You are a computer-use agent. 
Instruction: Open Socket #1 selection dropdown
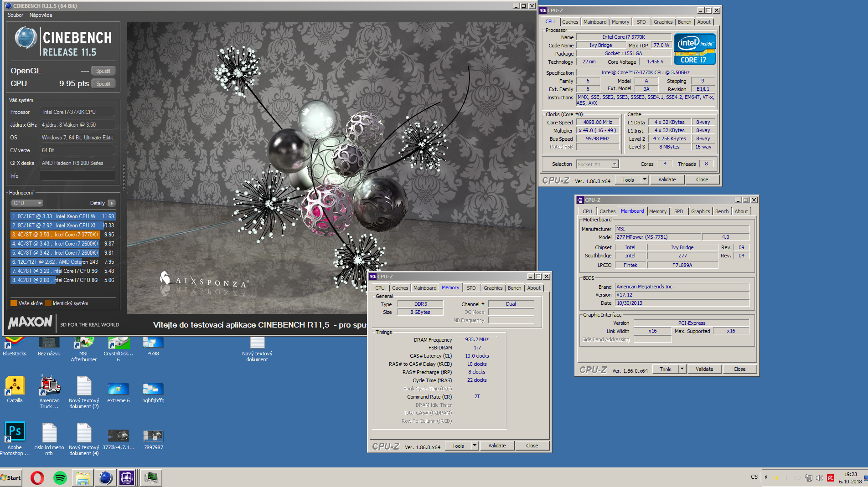pyautogui.click(x=597, y=164)
